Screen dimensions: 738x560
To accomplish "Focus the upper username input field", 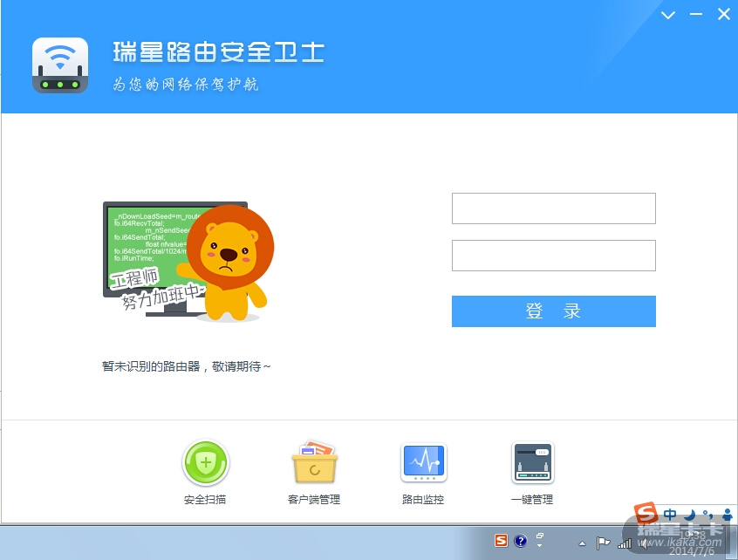I will click(553, 208).
